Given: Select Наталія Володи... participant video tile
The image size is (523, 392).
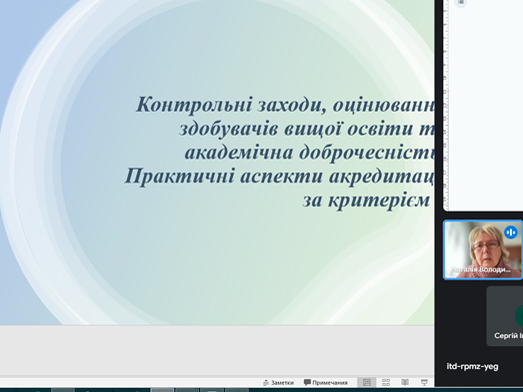Looking at the screenshot, I should pyautogui.click(x=483, y=250).
